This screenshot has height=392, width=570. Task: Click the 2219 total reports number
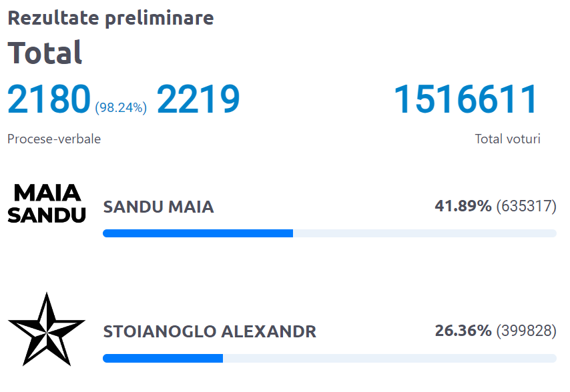click(x=198, y=99)
